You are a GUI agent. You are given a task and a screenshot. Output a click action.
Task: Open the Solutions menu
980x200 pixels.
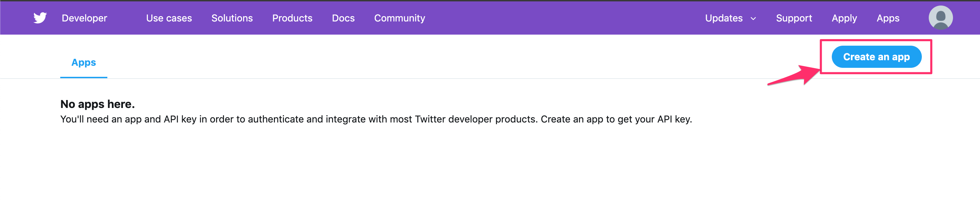232,18
